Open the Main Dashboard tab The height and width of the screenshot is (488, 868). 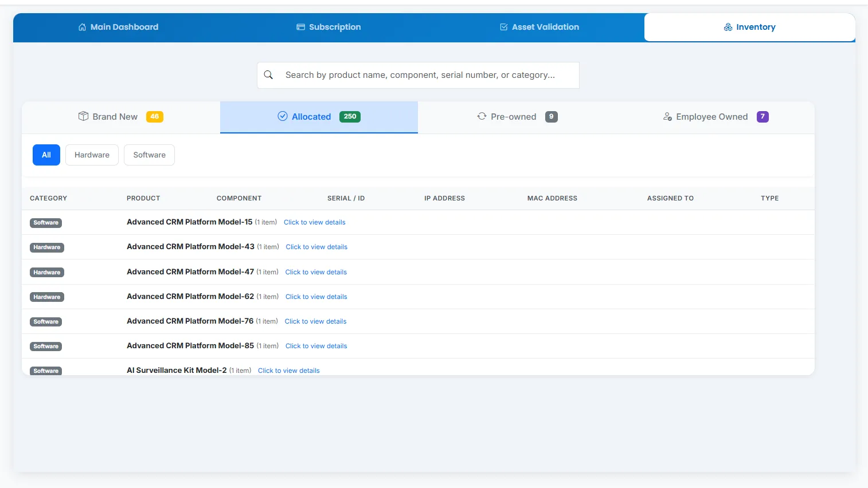pos(118,27)
